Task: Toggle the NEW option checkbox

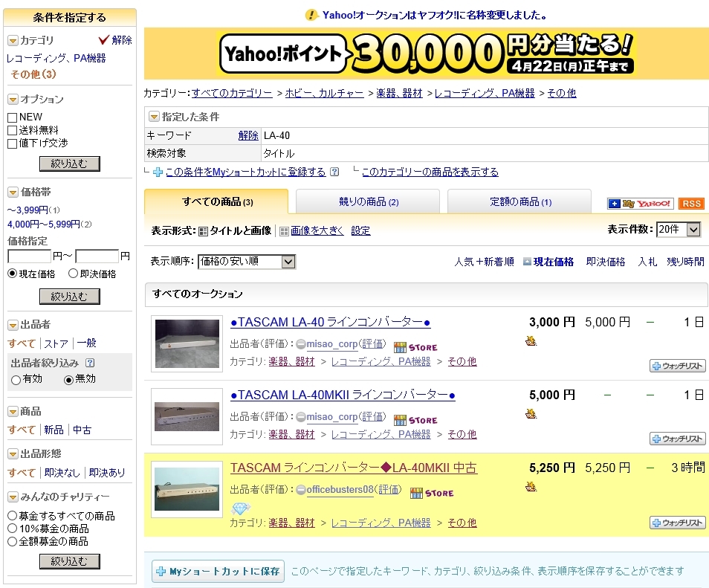Action: [x=13, y=117]
